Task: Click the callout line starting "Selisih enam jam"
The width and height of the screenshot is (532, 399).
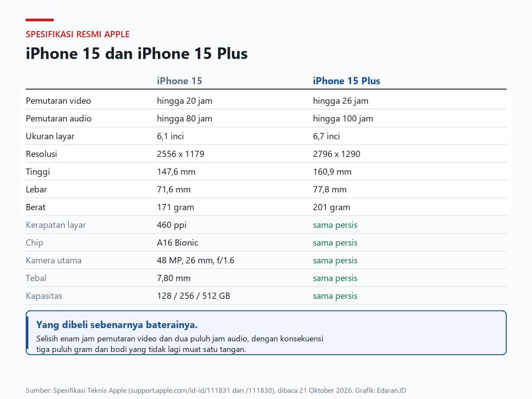Action: click(x=180, y=339)
